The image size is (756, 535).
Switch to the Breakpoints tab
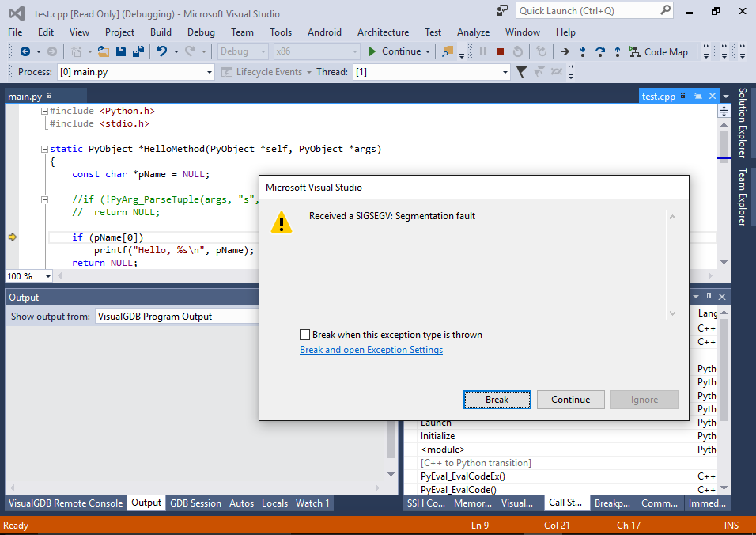tap(612, 503)
